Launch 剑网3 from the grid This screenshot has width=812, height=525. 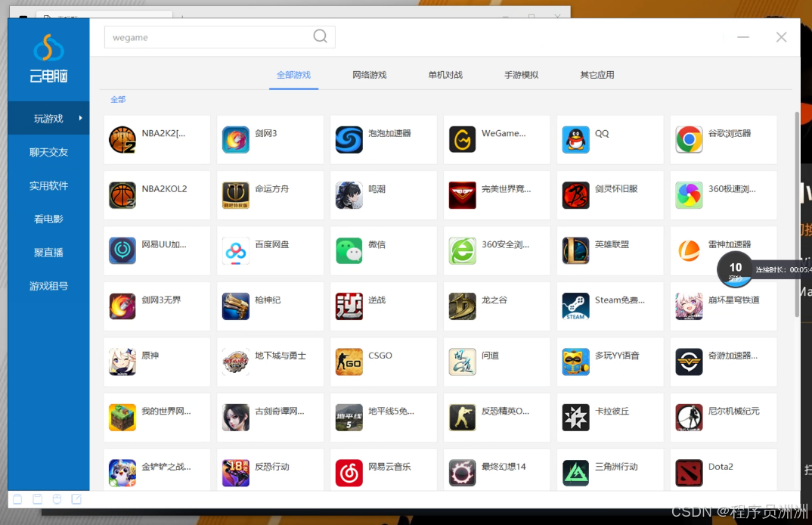point(236,139)
